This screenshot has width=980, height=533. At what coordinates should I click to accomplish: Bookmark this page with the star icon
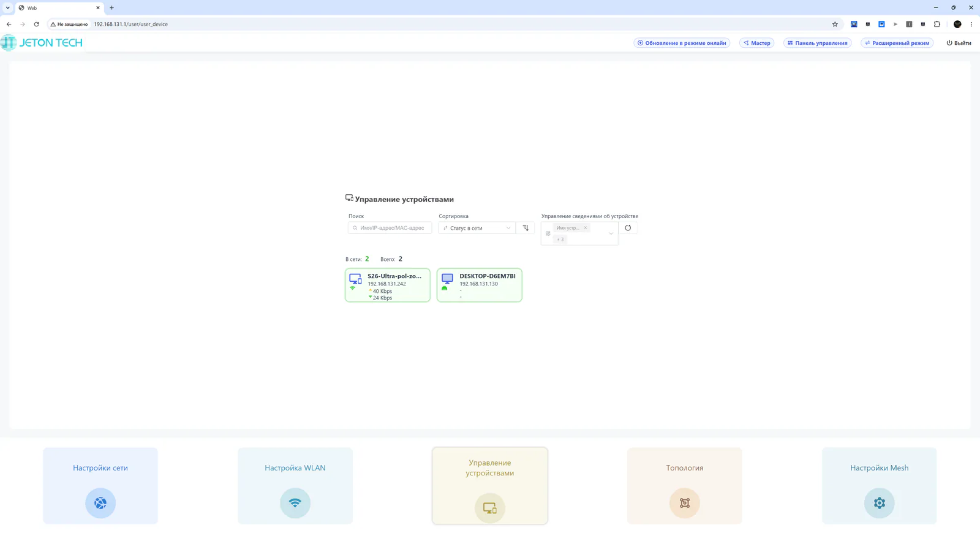(x=835, y=25)
